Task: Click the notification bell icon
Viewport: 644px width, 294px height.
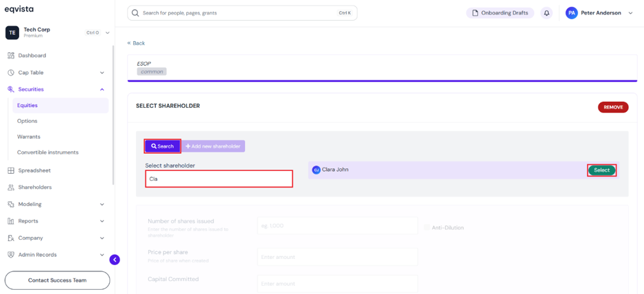Action: tap(547, 13)
